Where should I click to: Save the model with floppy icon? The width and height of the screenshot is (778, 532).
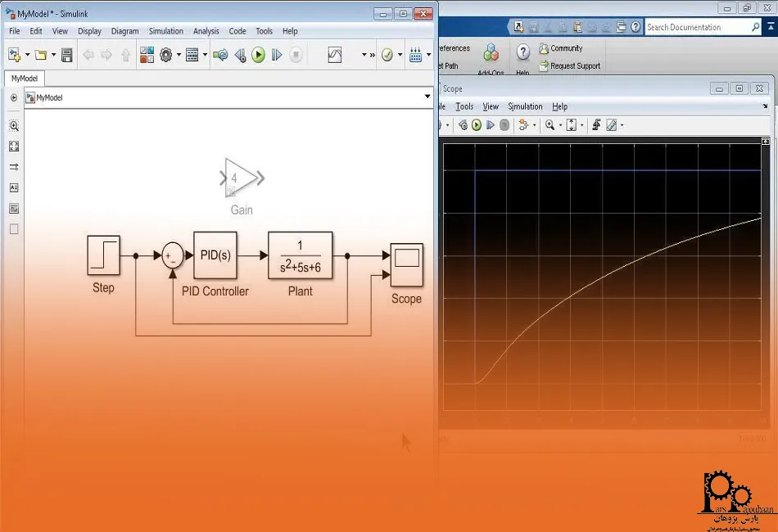click(x=67, y=55)
